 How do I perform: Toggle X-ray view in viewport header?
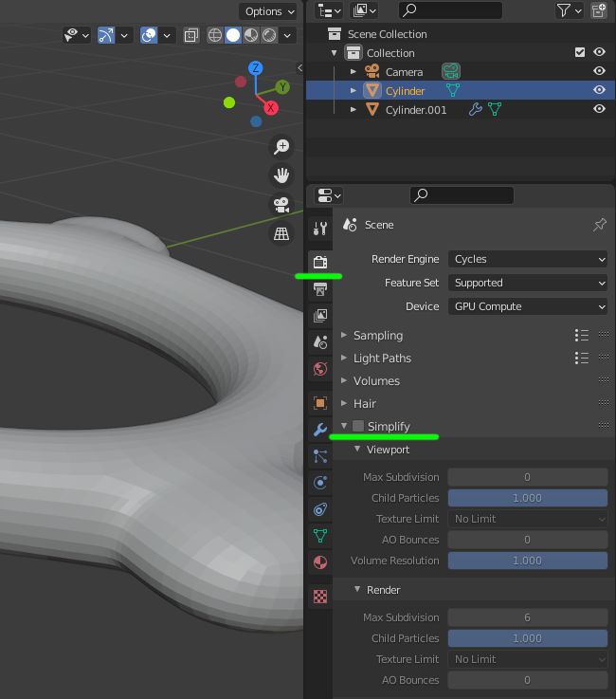coord(191,35)
